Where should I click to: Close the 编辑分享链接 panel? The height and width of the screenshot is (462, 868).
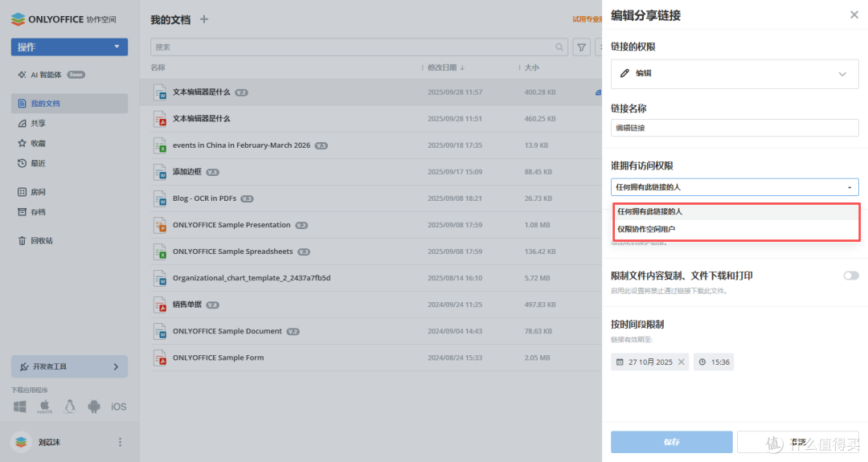[x=854, y=15]
